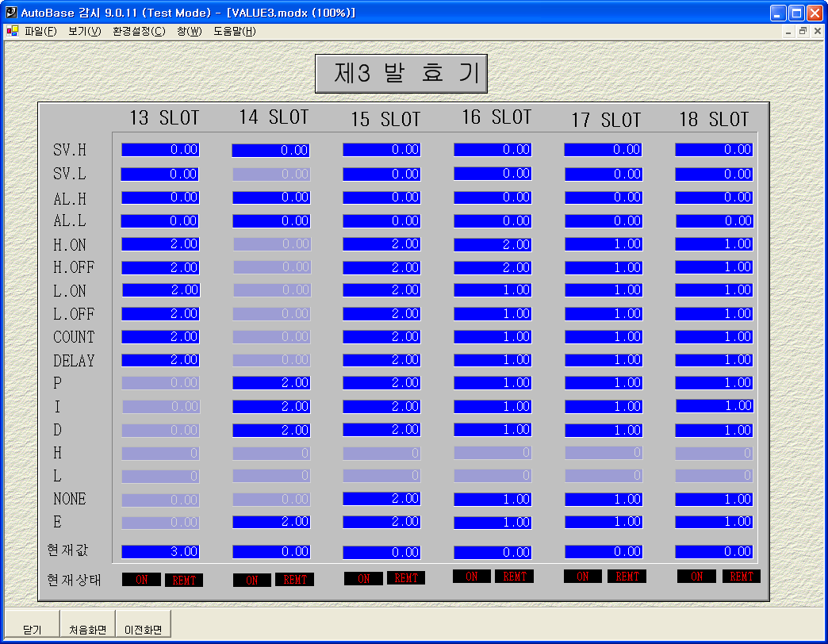828x644 pixels.
Task: Click the 현재값 field showing 3.00
Action: 160,552
